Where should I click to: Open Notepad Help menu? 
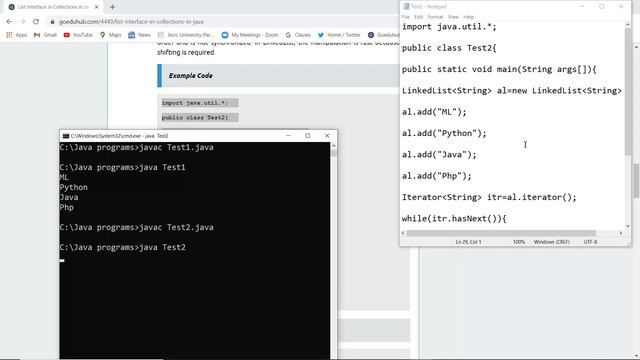click(x=469, y=17)
